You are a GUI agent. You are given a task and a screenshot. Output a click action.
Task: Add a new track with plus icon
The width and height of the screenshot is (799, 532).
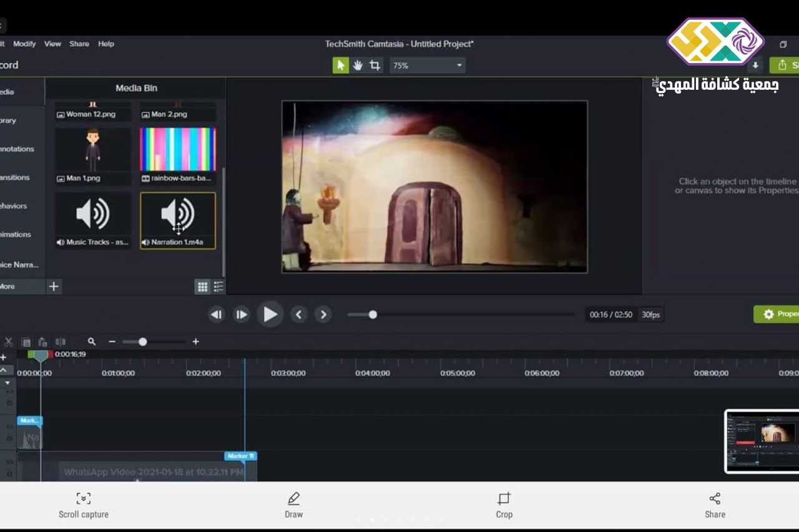pos(4,357)
